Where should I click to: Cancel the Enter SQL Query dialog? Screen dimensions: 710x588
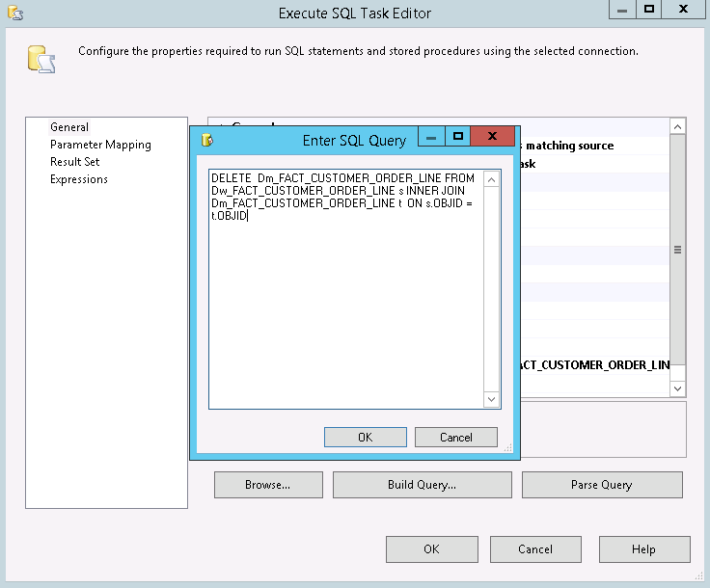(x=455, y=437)
